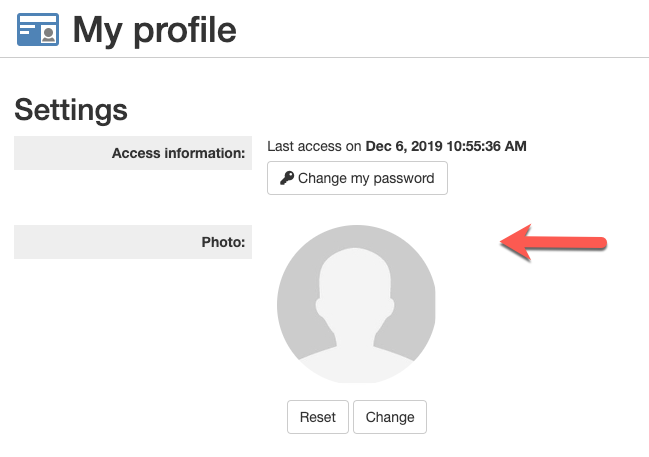Click the "My profile" page heading

[154, 30]
